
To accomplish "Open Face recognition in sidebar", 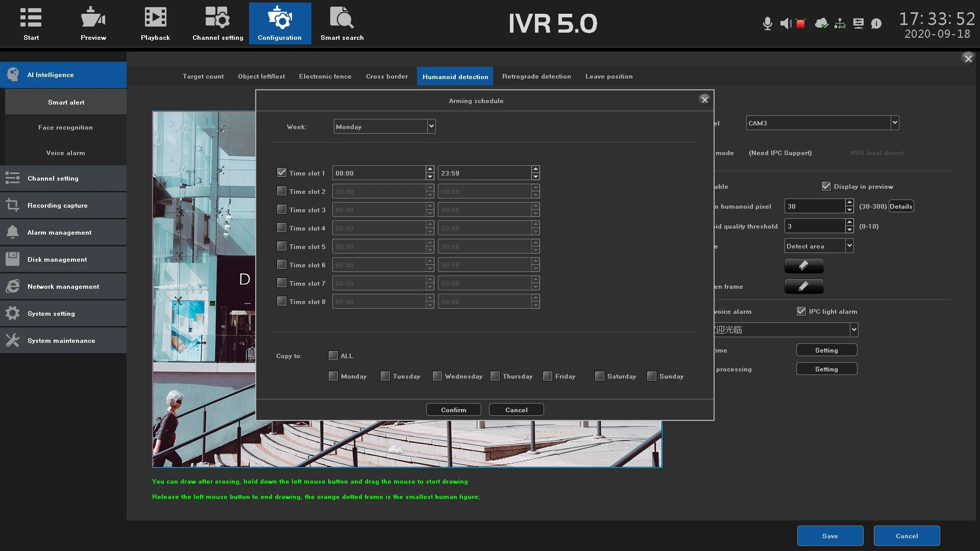I will [x=65, y=128].
